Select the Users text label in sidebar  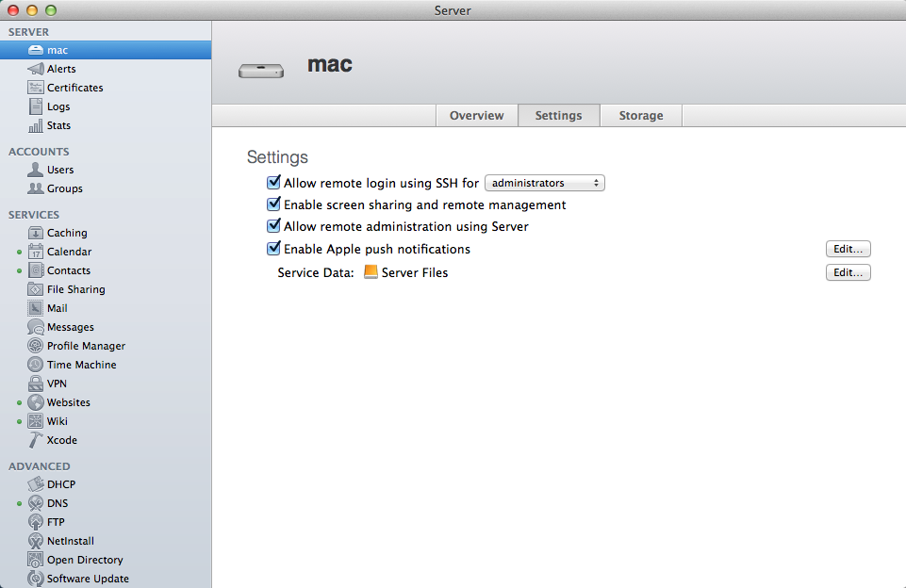pos(60,170)
